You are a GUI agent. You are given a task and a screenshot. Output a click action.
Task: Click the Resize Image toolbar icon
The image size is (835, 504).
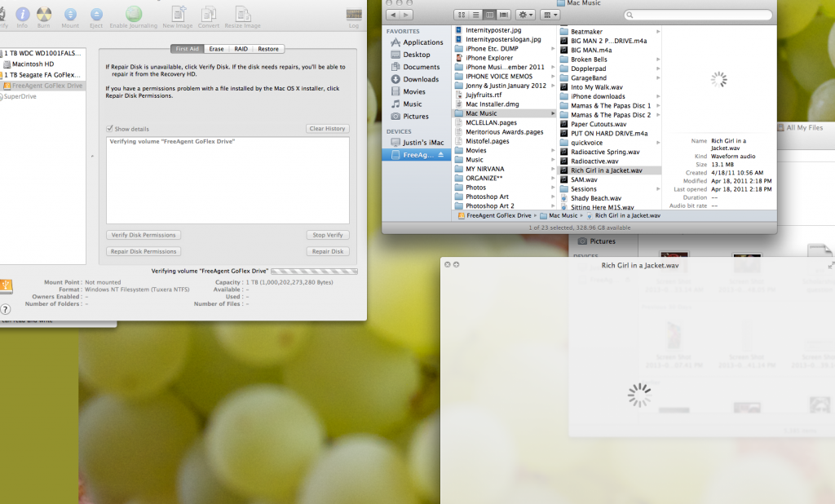click(x=243, y=17)
